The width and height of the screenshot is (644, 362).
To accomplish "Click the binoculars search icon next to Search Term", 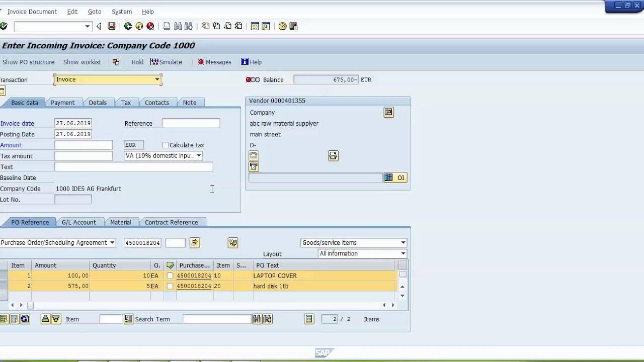I will click(257, 319).
